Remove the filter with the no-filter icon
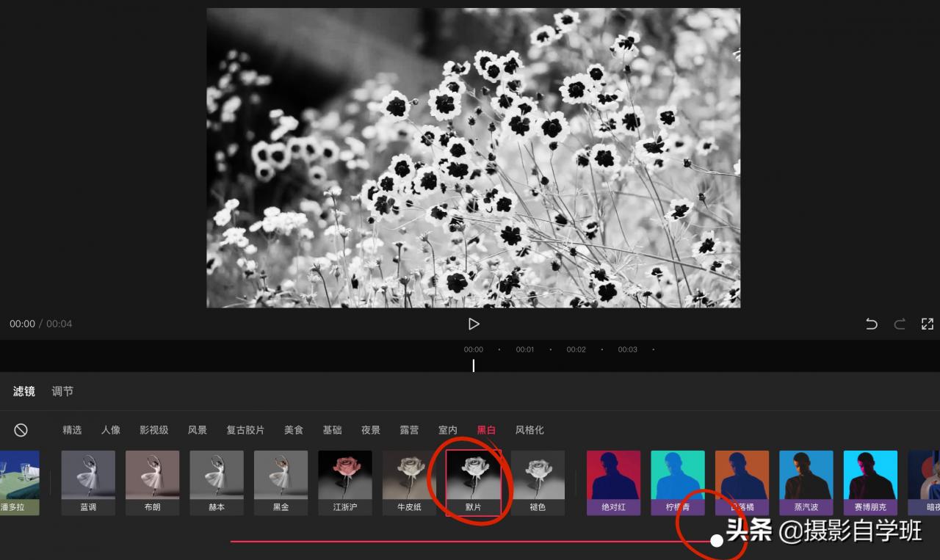 [21, 430]
